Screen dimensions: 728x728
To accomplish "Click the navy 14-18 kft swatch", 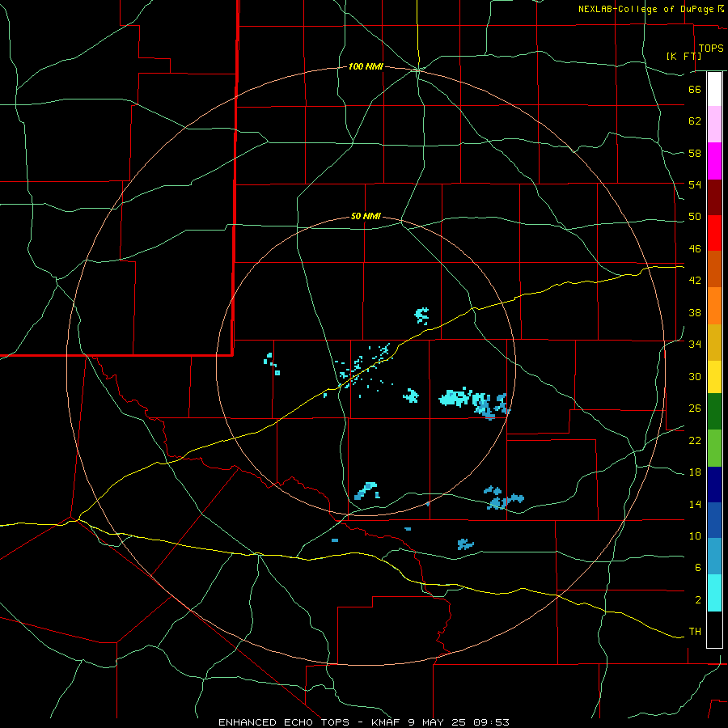I will click(714, 485).
